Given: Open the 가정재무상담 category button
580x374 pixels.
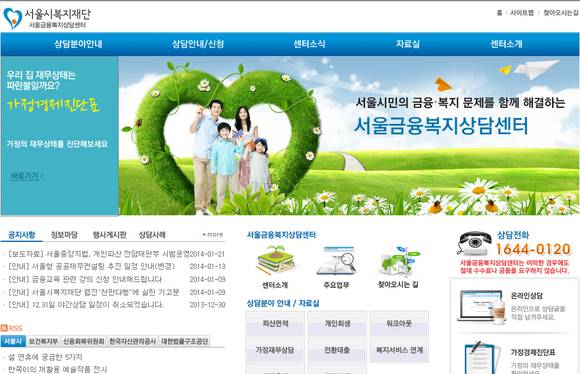Looking at the screenshot, I should tap(275, 350).
